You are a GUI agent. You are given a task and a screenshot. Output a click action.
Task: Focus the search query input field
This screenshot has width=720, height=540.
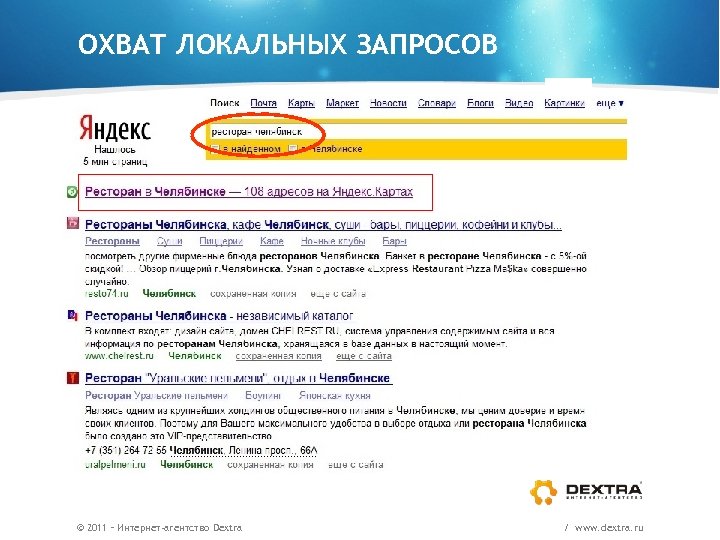(416, 132)
